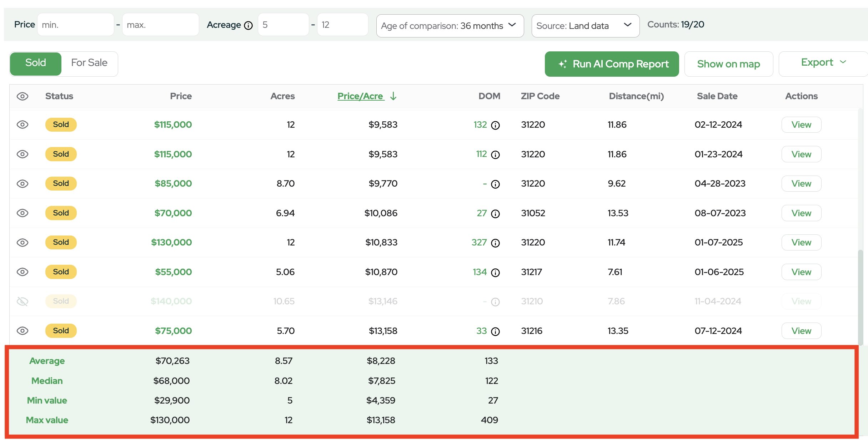Click Run AI Comp Report button
The width and height of the screenshot is (868, 446).
click(x=611, y=64)
